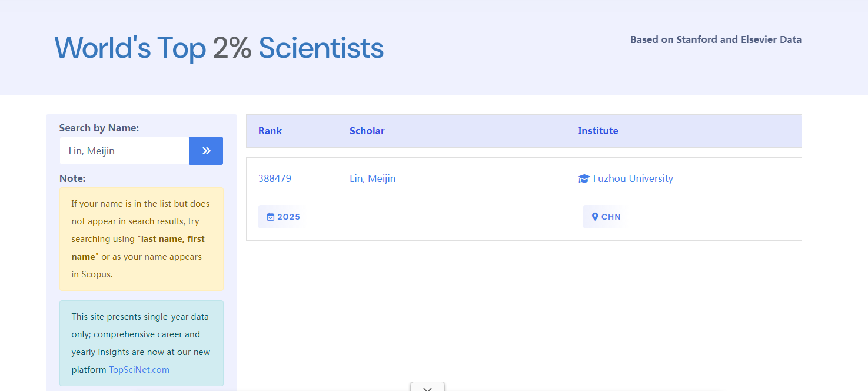Click the calendar check icon beside 2025
868x391 pixels.
271,217
